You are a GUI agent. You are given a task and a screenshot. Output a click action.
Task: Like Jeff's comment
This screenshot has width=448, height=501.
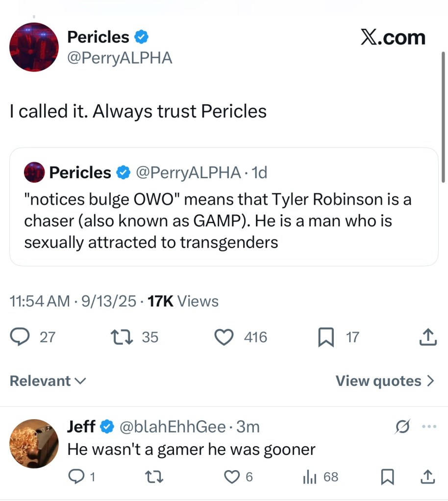pos(231,477)
